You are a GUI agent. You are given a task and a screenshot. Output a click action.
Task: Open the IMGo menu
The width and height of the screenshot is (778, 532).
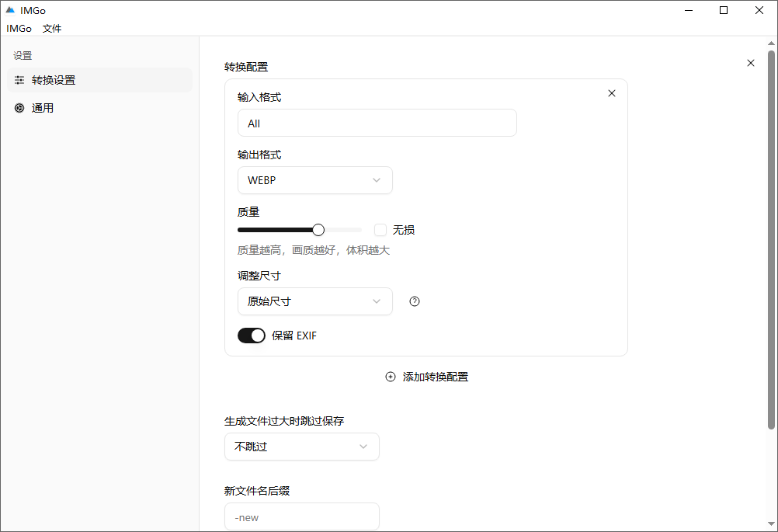(x=19, y=28)
